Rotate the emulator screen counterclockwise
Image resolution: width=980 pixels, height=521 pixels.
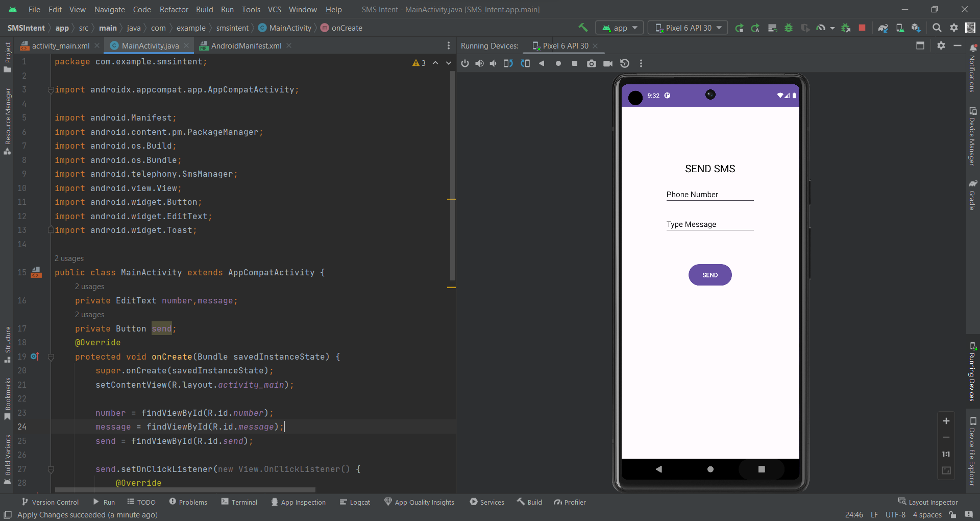pyautogui.click(x=508, y=63)
